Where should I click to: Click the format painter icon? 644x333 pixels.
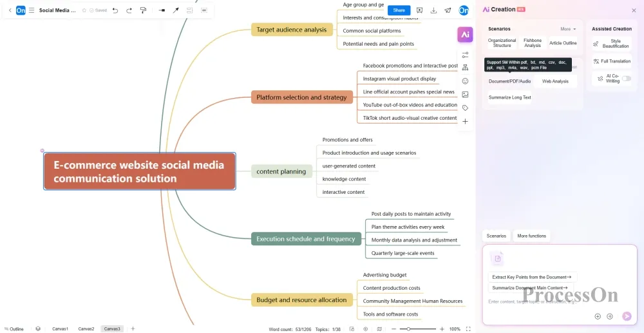143,10
